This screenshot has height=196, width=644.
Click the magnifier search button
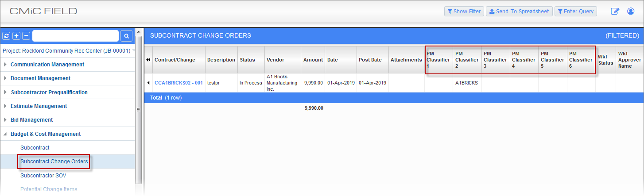tap(126, 36)
